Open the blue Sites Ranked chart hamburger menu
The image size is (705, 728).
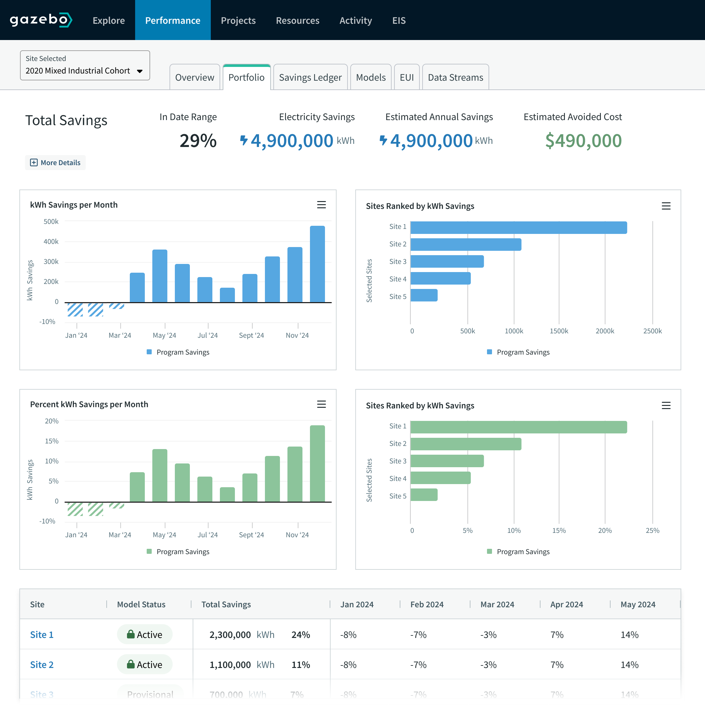coord(666,206)
